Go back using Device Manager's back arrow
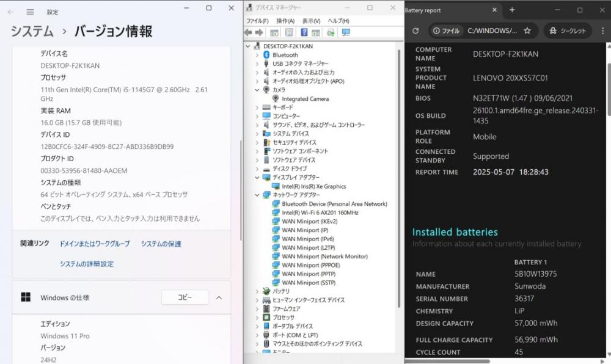 pos(248,33)
